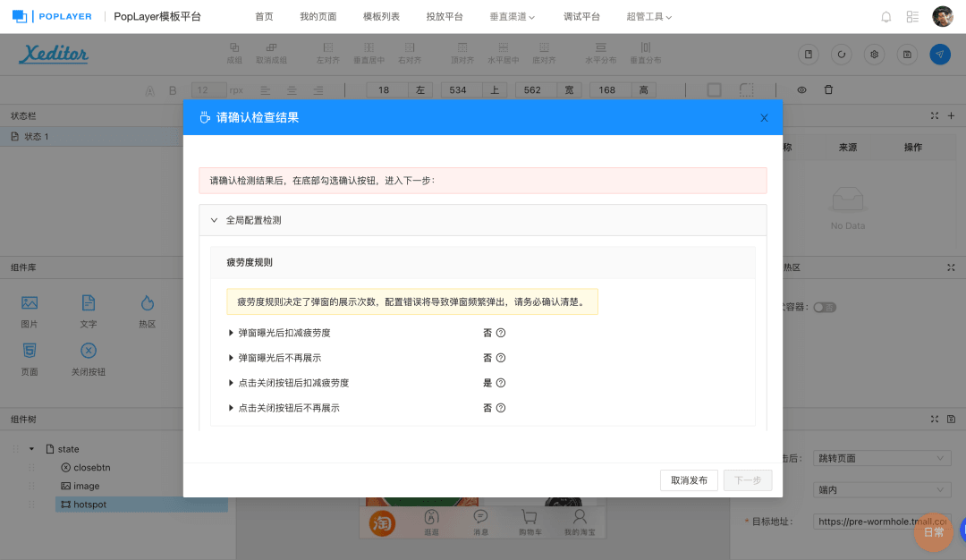Open 投放平台 in navigation

click(445, 17)
